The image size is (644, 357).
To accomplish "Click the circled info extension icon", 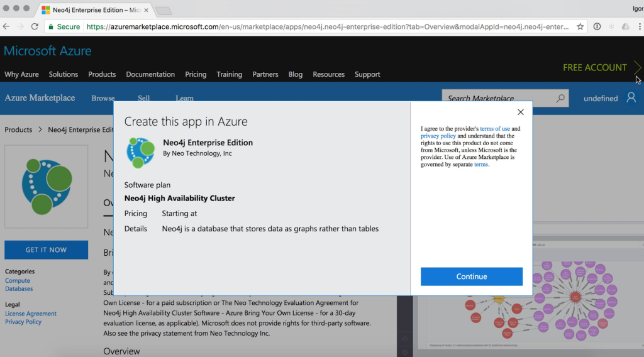I will (x=597, y=26).
